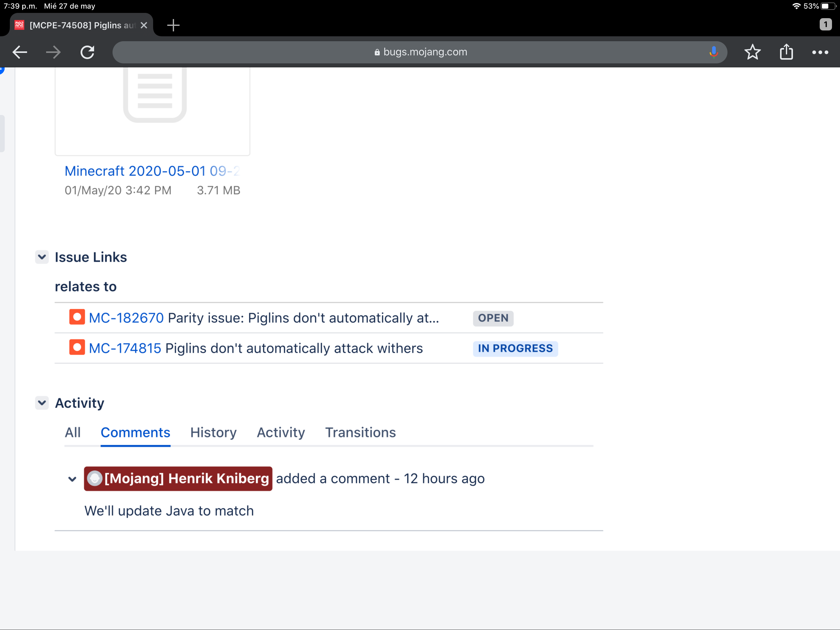Switch to the Transitions tab

[360, 433]
